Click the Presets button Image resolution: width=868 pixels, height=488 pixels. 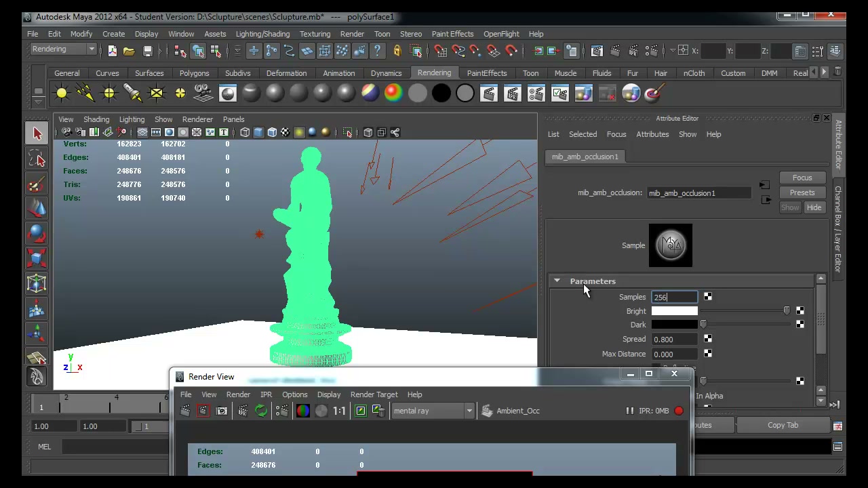pos(802,192)
